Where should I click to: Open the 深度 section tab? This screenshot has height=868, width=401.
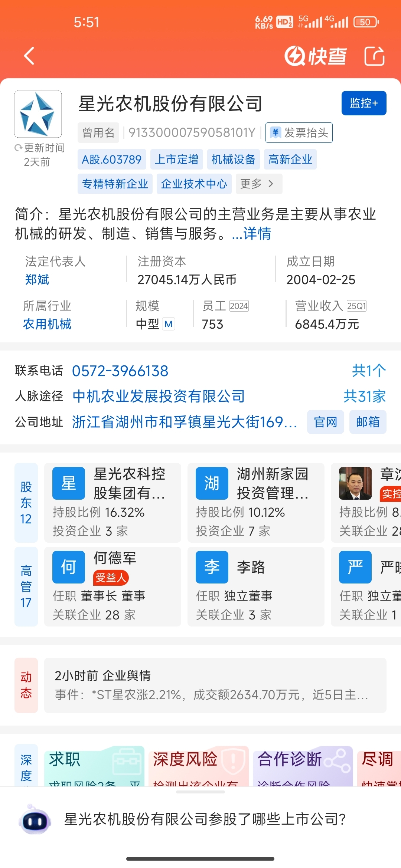coord(26,766)
